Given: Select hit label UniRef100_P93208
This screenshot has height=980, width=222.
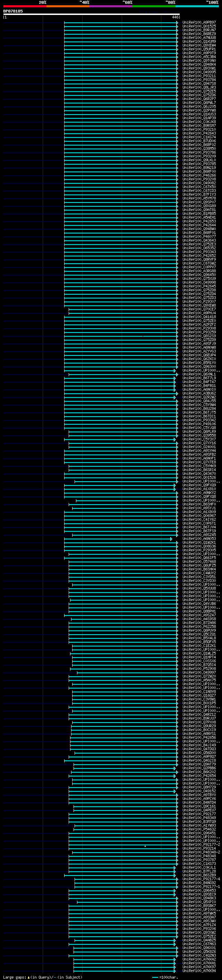Looking at the screenshot, I should 199,179.
